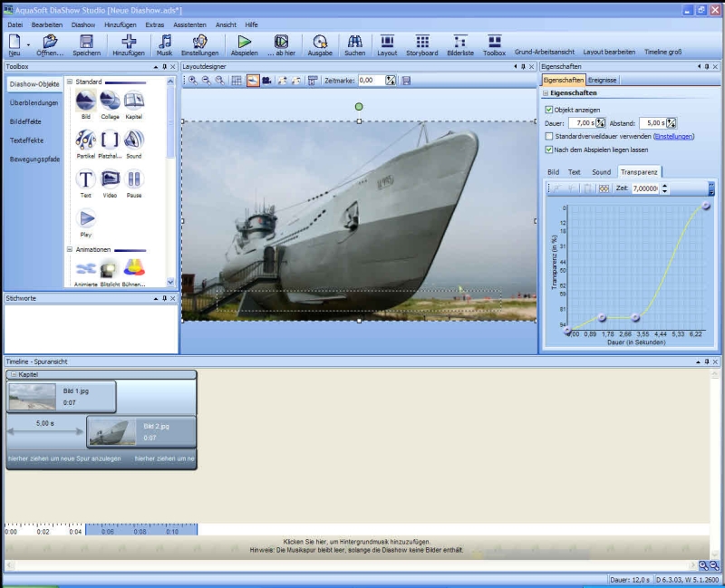Collapse the Kapitel track in timeline

[13, 374]
